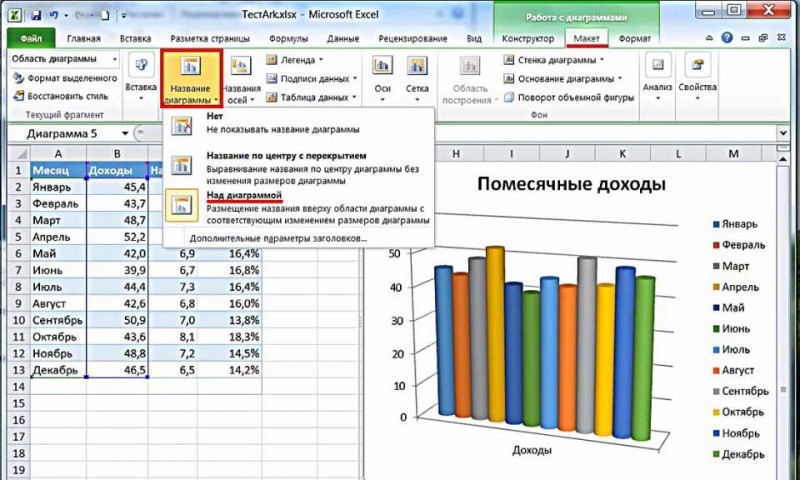Open the Файл tab
The width and height of the screenshot is (800, 480).
[x=32, y=39]
